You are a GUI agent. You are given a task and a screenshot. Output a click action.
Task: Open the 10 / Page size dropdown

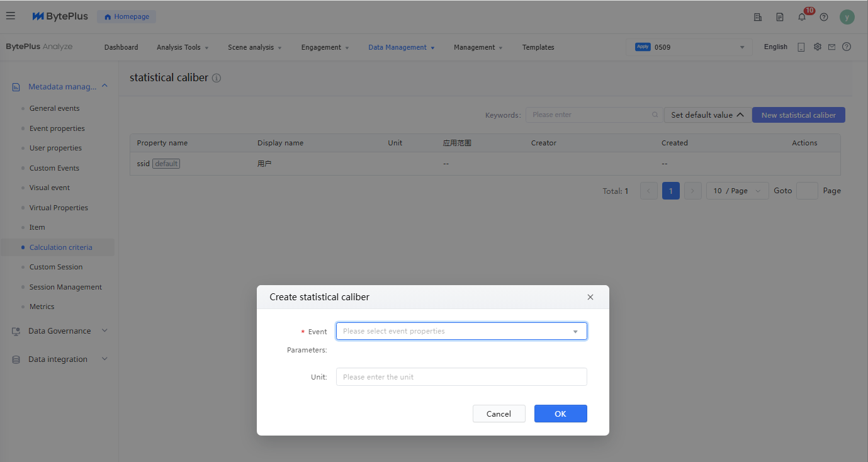737,191
